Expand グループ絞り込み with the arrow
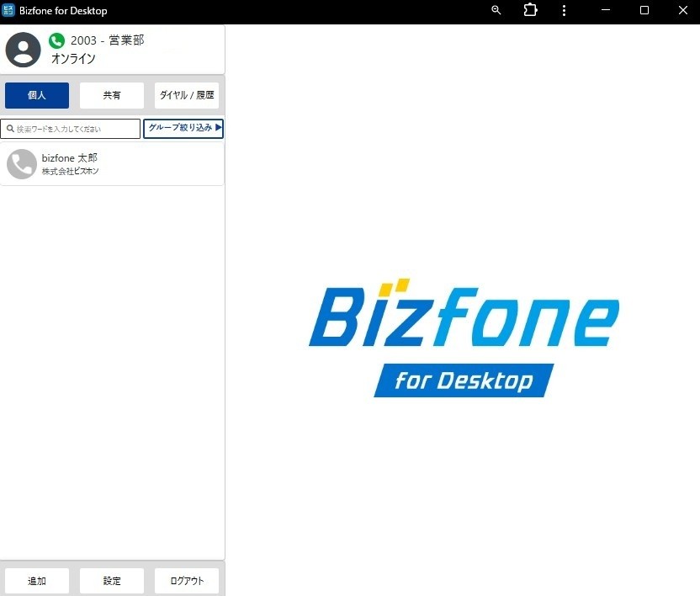700x596 pixels. [x=218, y=128]
